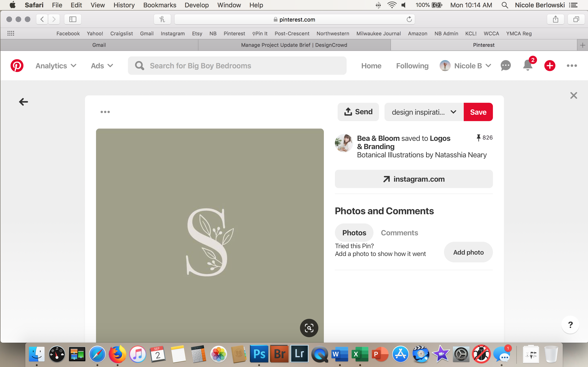Viewport: 588px width, 367px height.
Task: Toggle Safari sidebar button
Action: (x=73, y=19)
